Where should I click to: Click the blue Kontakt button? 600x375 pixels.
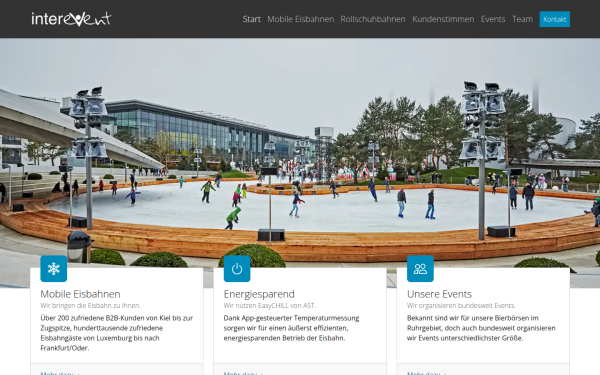click(x=554, y=19)
